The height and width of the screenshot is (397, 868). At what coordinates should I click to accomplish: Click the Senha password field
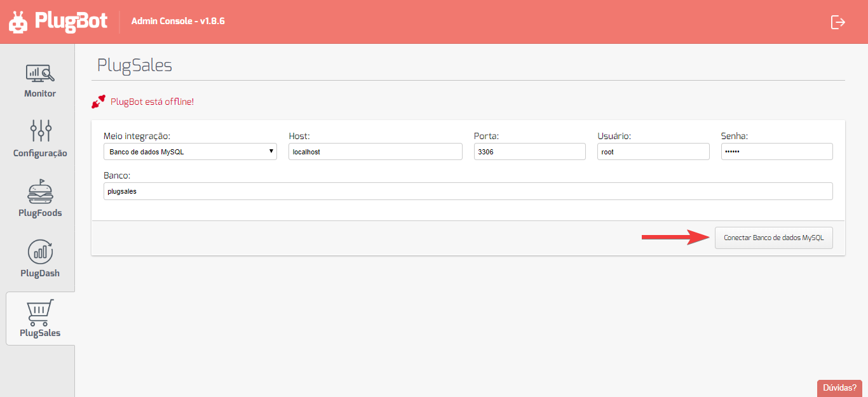tap(776, 152)
